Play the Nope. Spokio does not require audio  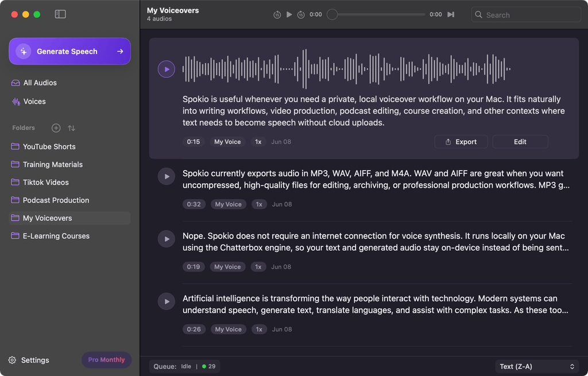click(167, 239)
